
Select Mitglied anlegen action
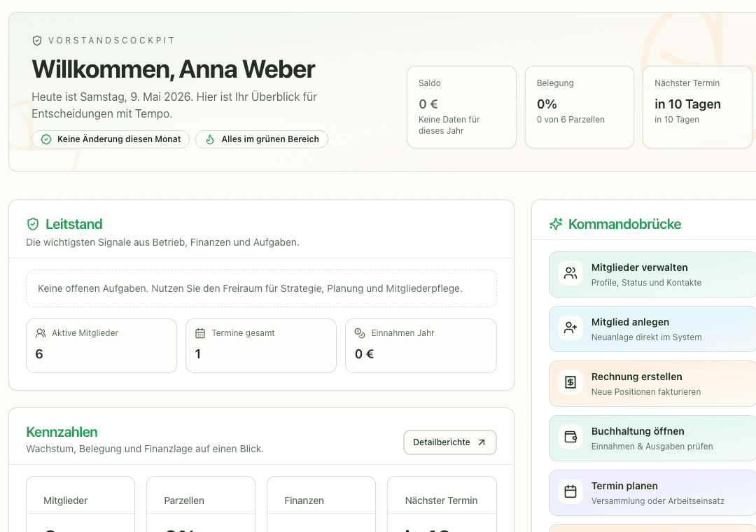click(652, 329)
